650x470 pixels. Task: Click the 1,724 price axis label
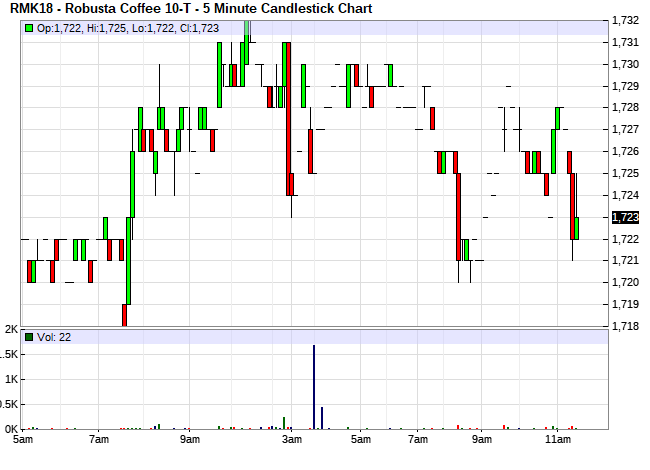tap(626, 195)
